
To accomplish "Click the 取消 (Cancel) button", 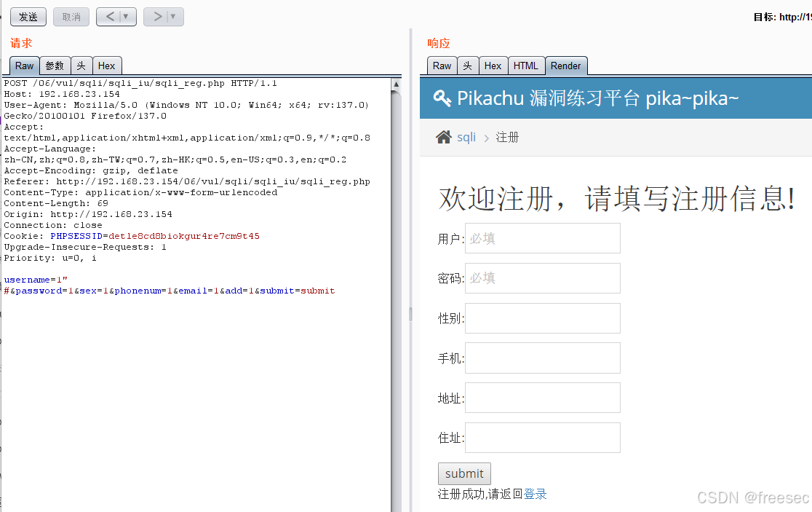I will tap(71, 17).
